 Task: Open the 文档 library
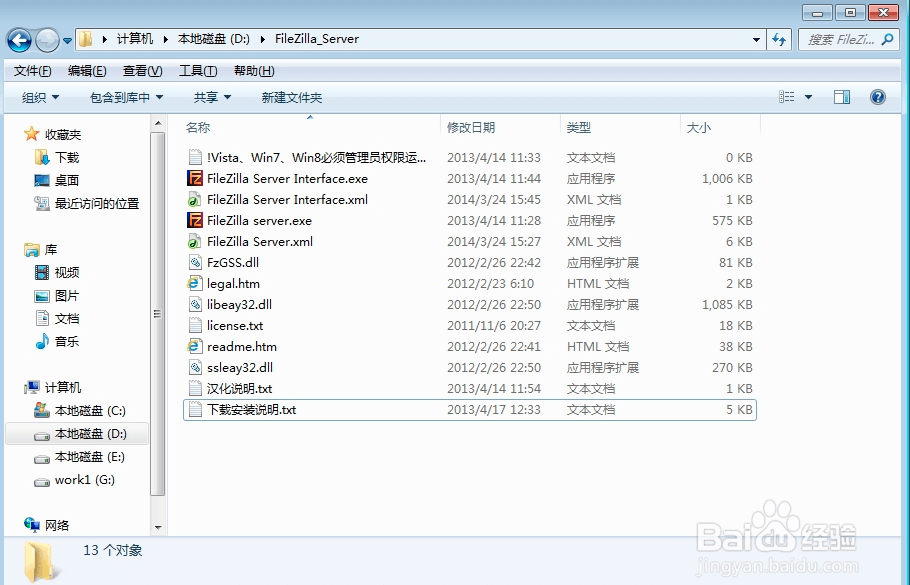pyautogui.click(x=57, y=319)
